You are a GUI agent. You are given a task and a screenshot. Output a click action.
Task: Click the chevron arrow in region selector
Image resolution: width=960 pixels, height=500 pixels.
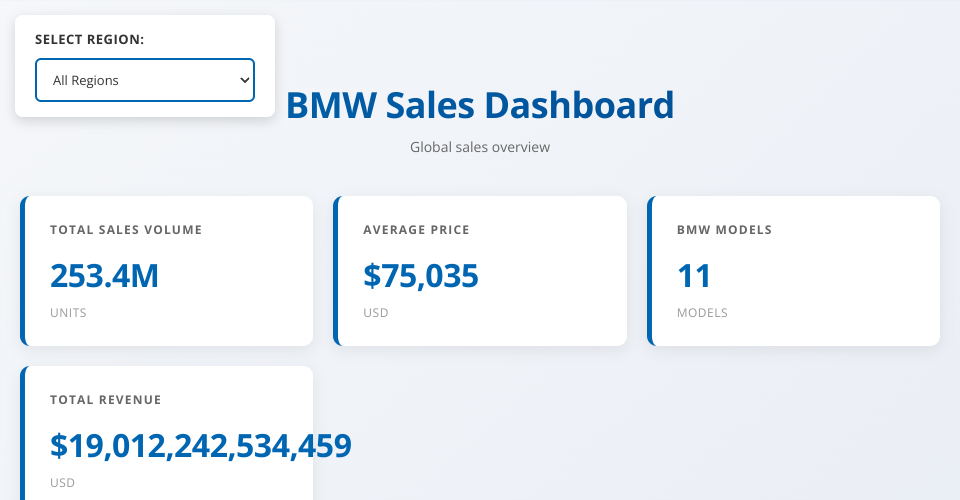pos(244,80)
